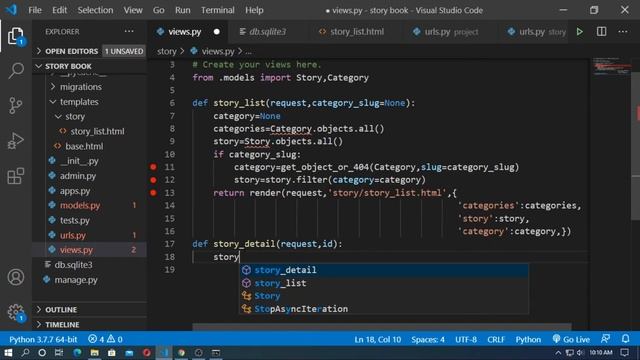
Task: Toggle breakpoint on line 12
Action: tap(153, 180)
